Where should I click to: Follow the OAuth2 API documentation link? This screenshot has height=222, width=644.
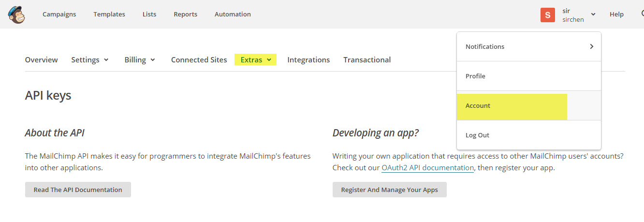point(427,168)
